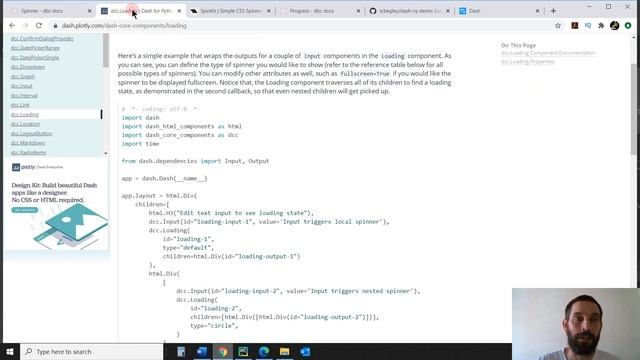
Task: Close the tcbegley GitHub tab
Action: point(448,11)
